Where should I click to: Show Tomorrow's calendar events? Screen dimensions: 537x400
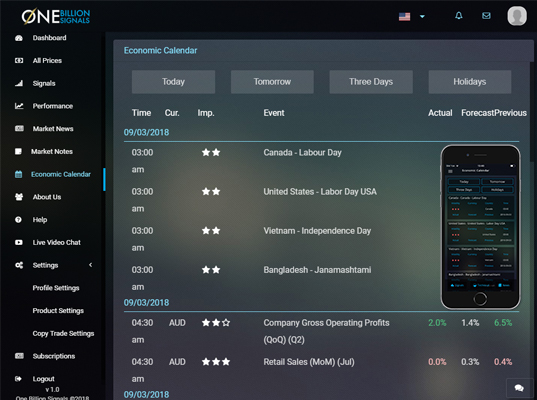tap(272, 82)
